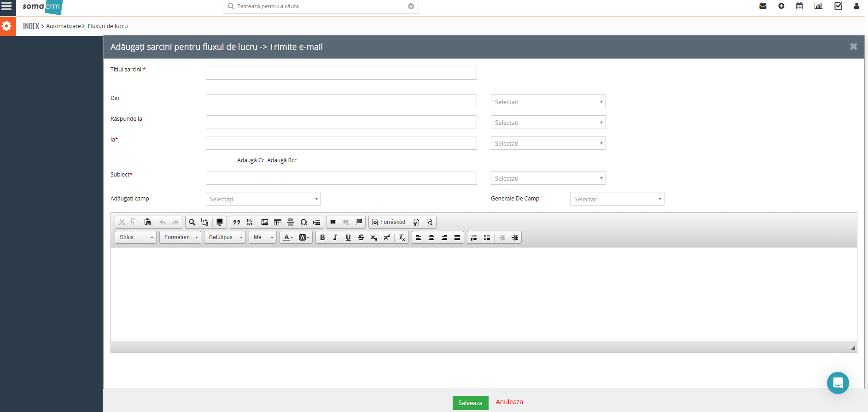The height and width of the screenshot is (412, 868).
Task: Remove formatting from the text
Action: pyautogui.click(x=402, y=237)
